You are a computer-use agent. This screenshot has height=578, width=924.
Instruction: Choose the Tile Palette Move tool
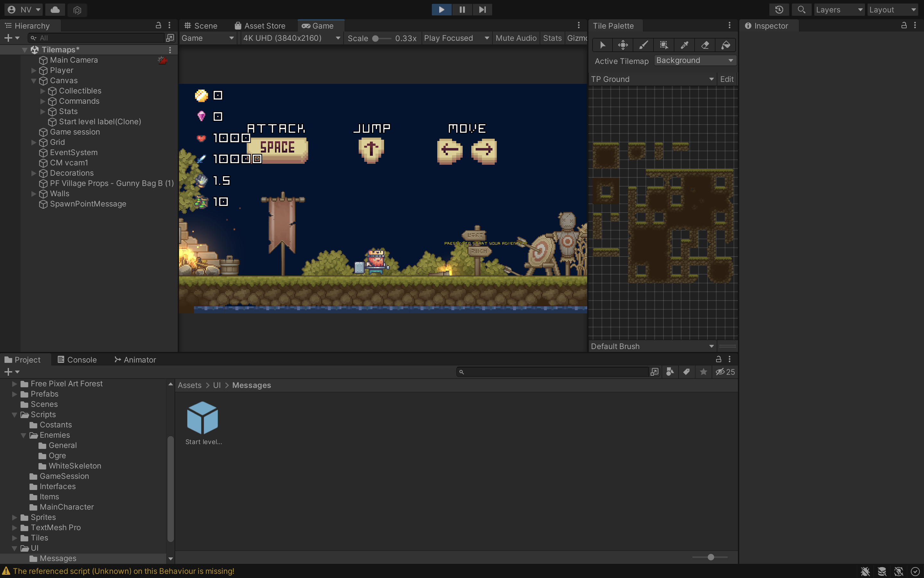[623, 45]
